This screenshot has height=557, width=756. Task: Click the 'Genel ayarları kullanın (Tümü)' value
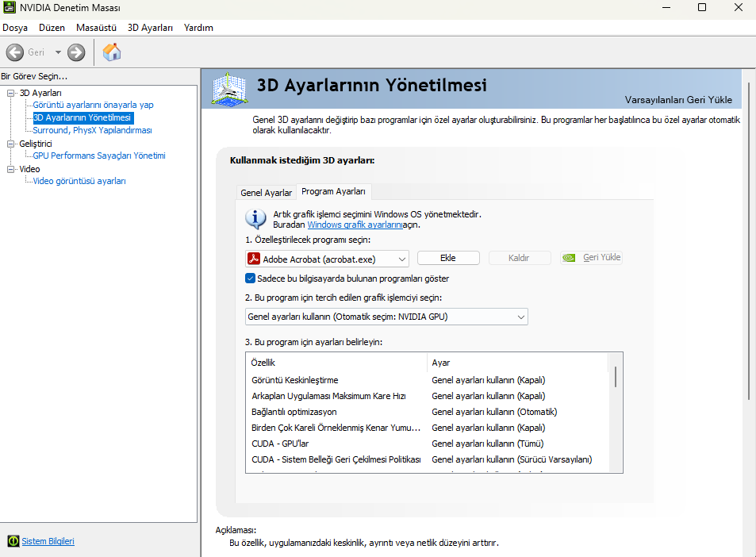coord(487,444)
